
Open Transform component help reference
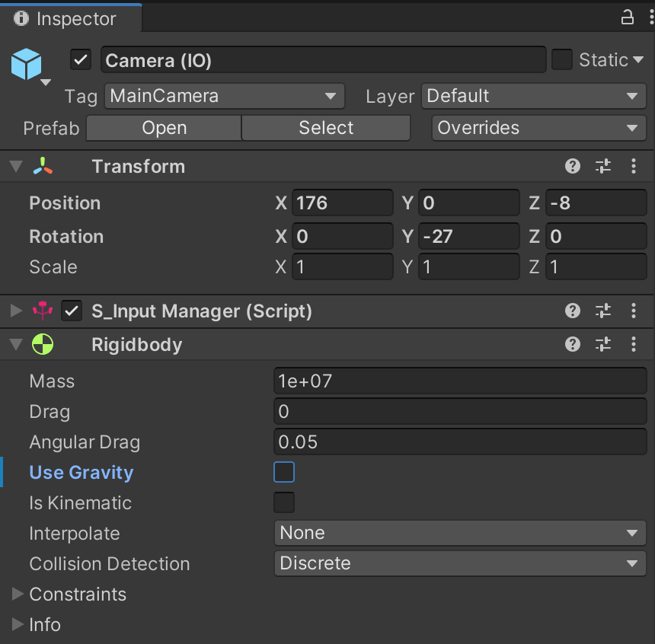(x=573, y=166)
